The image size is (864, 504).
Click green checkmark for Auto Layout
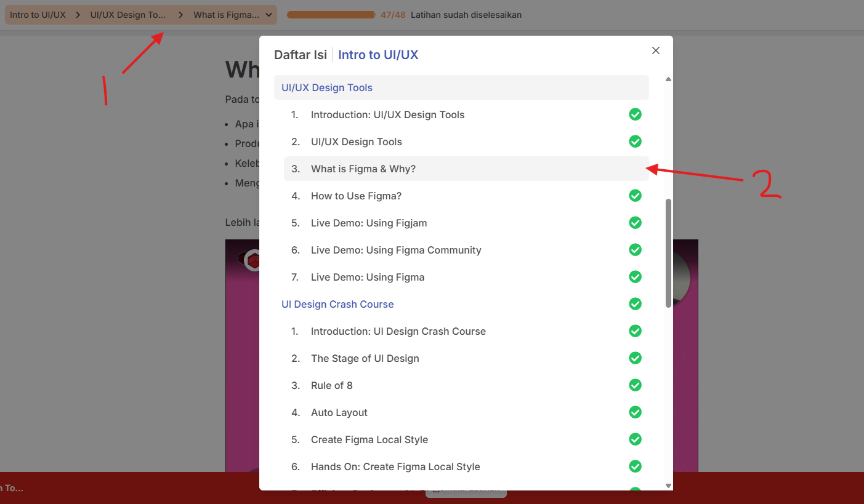[x=636, y=412]
